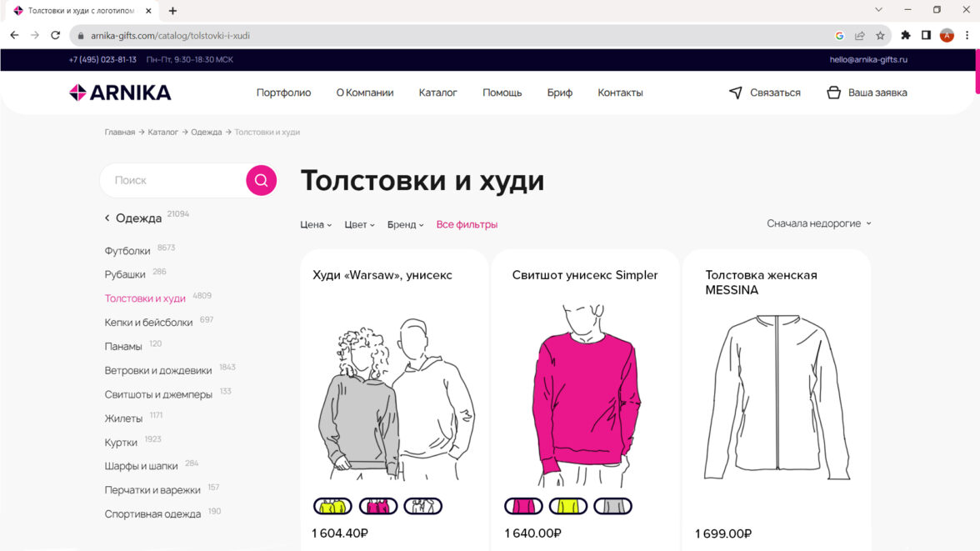
Task: Bookmark this page with the star icon
Action: 880,36
